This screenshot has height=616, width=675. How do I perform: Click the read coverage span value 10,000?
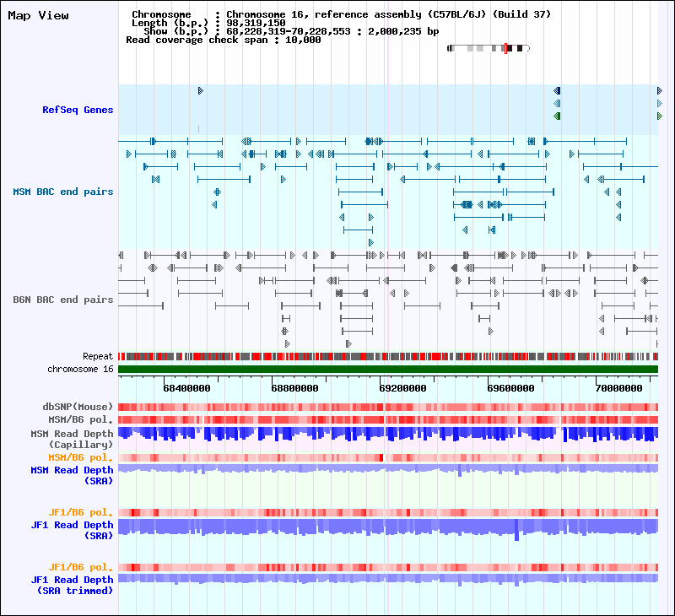[303, 40]
